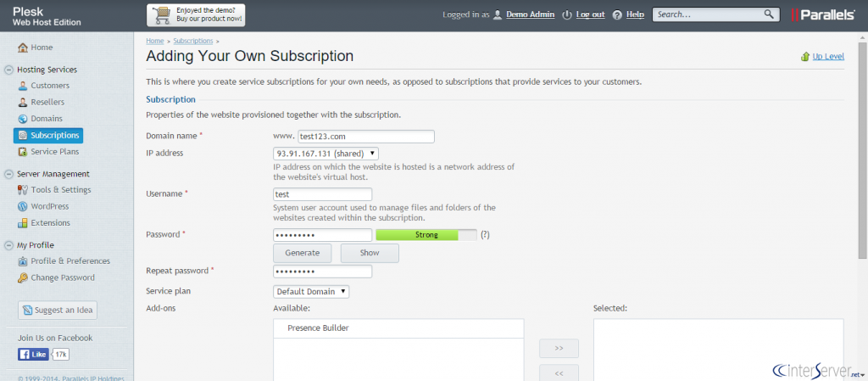Click the Domain name input field
868x381 pixels.
tap(366, 137)
